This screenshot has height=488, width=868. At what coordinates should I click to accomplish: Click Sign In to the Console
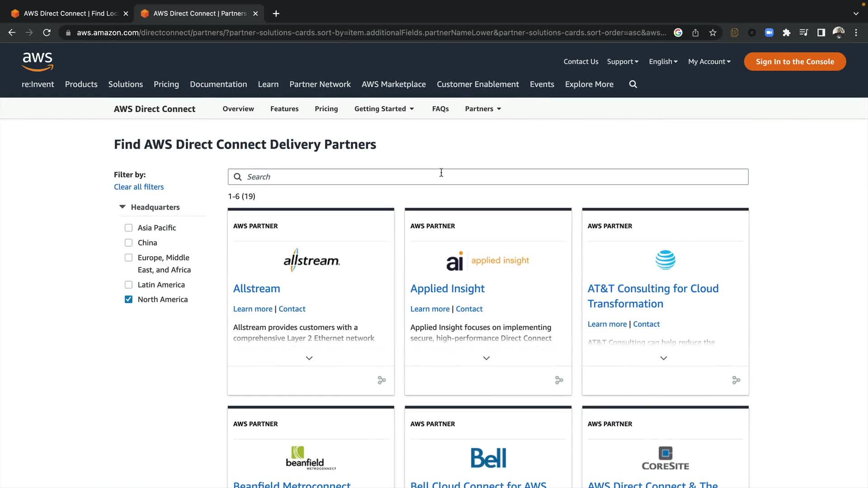click(x=794, y=61)
